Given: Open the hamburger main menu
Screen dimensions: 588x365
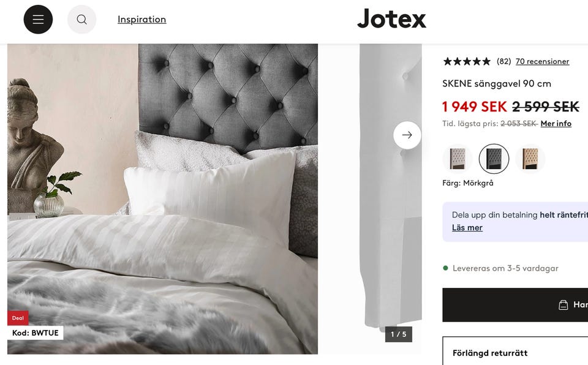Looking at the screenshot, I should [38, 20].
